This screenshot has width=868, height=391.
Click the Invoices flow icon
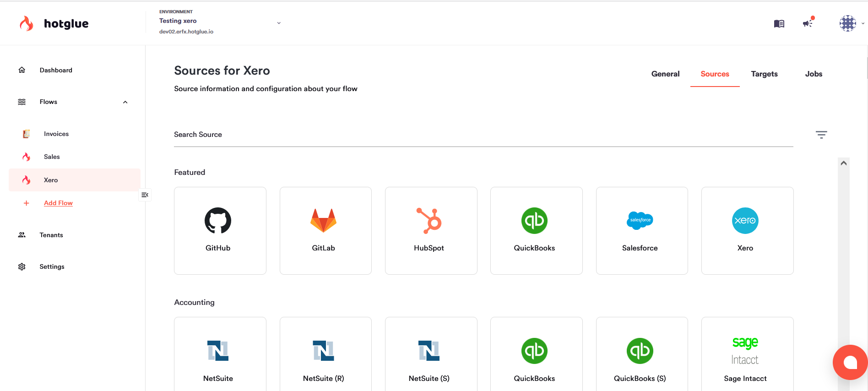[26, 134]
